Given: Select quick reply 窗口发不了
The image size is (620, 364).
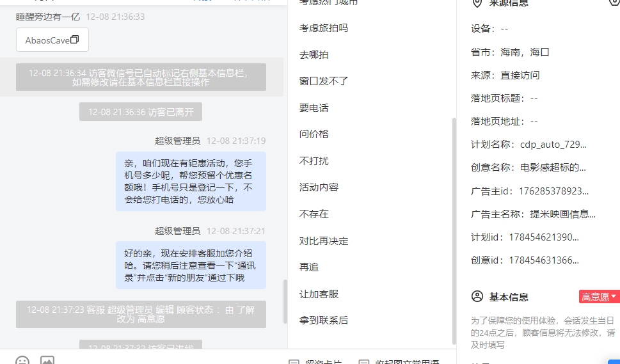Looking at the screenshot, I should pyautogui.click(x=324, y=81).
